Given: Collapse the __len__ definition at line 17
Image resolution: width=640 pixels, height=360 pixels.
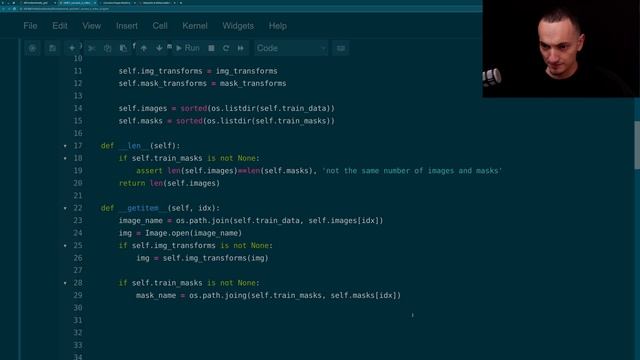Looking at the screenshot, I should [65, 146].
